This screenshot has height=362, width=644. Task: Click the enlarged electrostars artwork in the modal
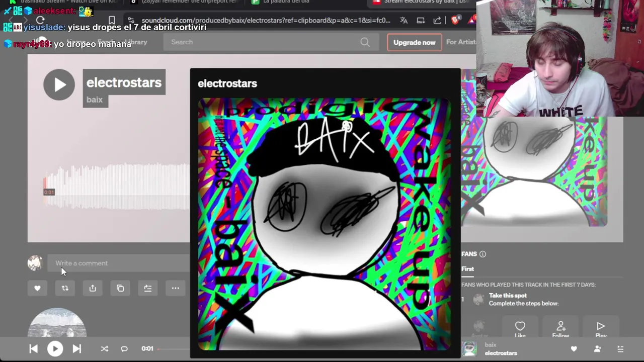point(325,224)
